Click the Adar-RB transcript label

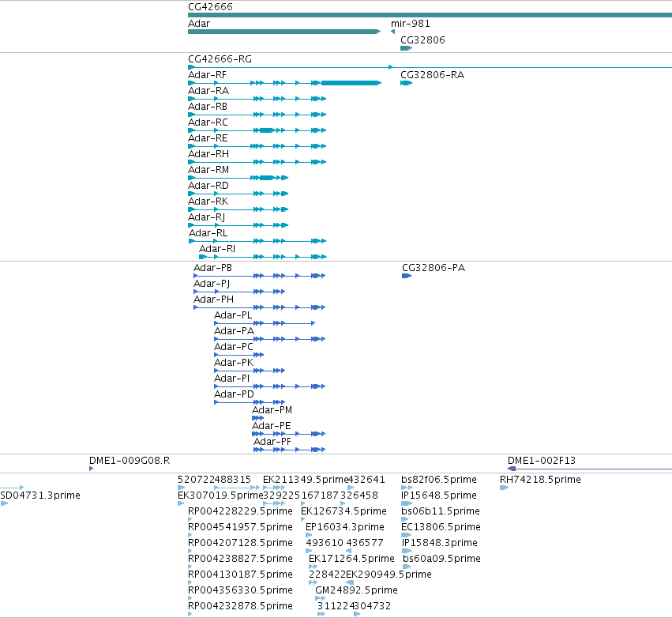point(208,107)
